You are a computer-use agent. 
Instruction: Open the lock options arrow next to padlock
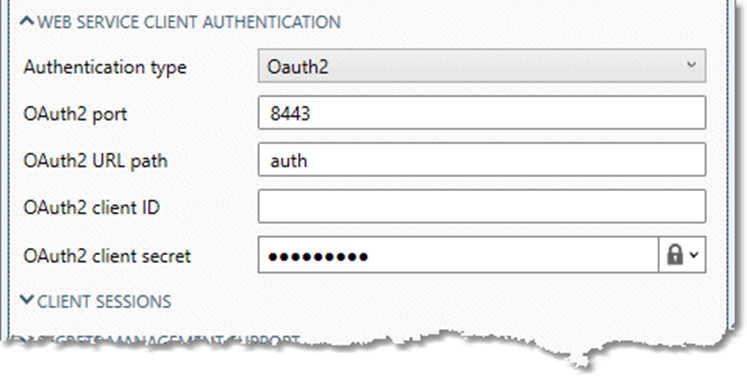694,255
